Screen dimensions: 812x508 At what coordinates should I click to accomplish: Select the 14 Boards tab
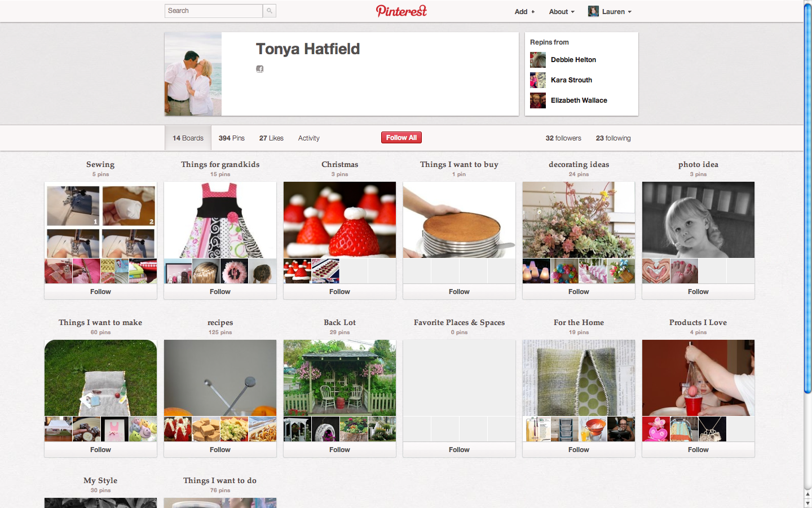pyautogui.click(x=188, y=138)
